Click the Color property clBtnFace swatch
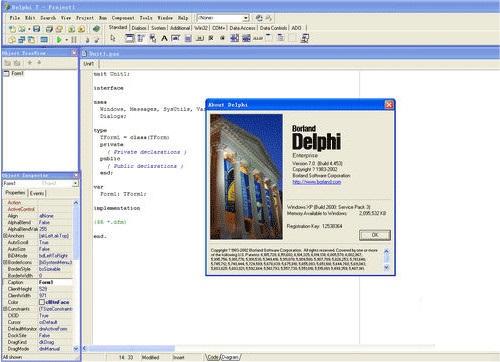The image size is (500, 362). click(x=42, y=302)
